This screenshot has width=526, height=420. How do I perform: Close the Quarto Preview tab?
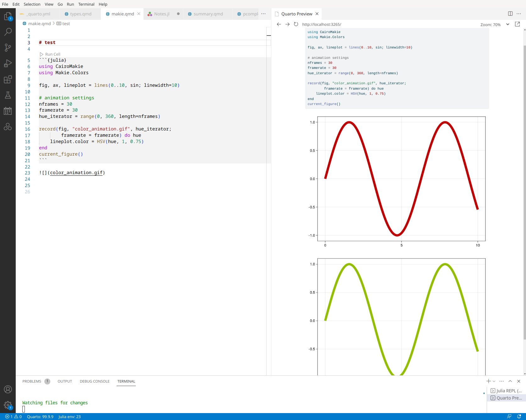pos(317,14)
